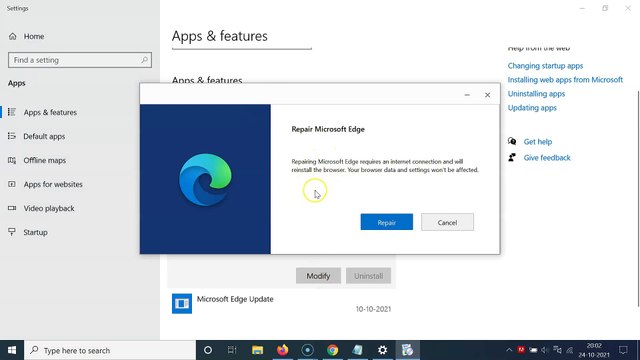Click the battery tray icon
This screenshot has height=360, width=640.
pyautogui.click(x=533, y=350)
